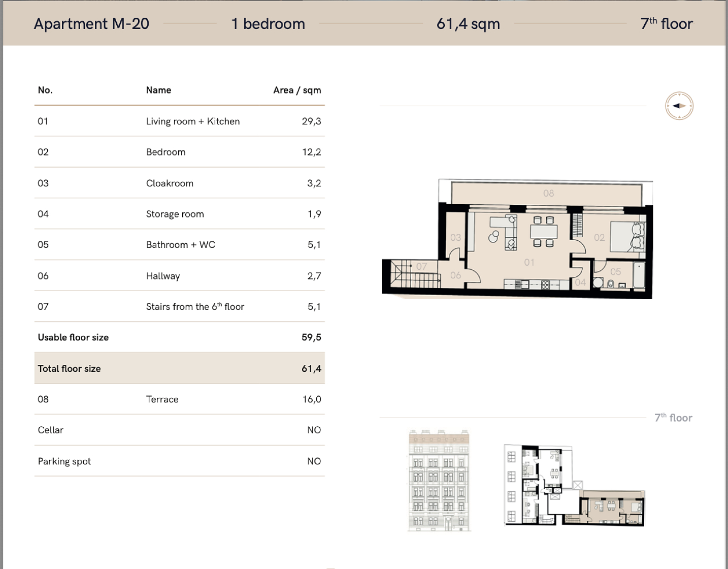728x569 pixels.
Task: Click the compass orientation icon
Action: click(x=679, y=106)
